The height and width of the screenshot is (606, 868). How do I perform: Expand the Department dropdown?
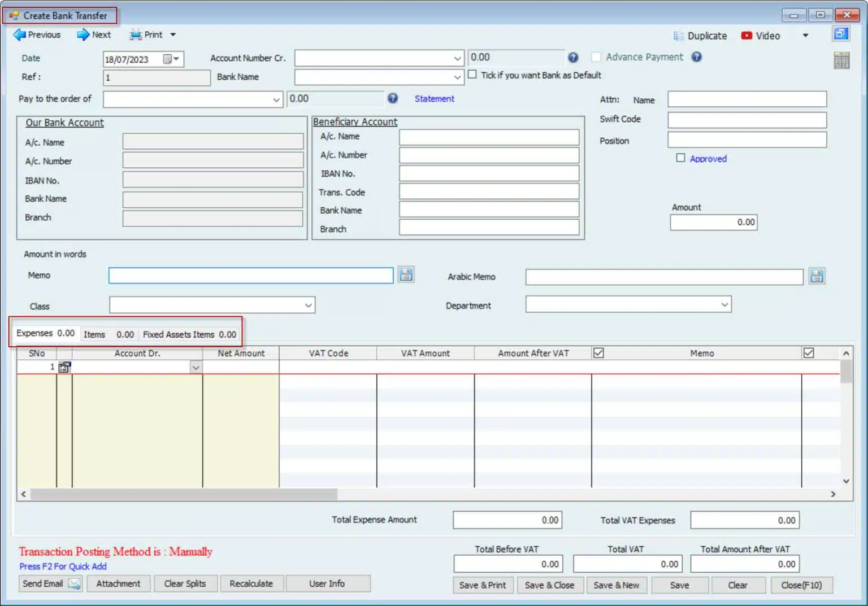pos(724,305)
